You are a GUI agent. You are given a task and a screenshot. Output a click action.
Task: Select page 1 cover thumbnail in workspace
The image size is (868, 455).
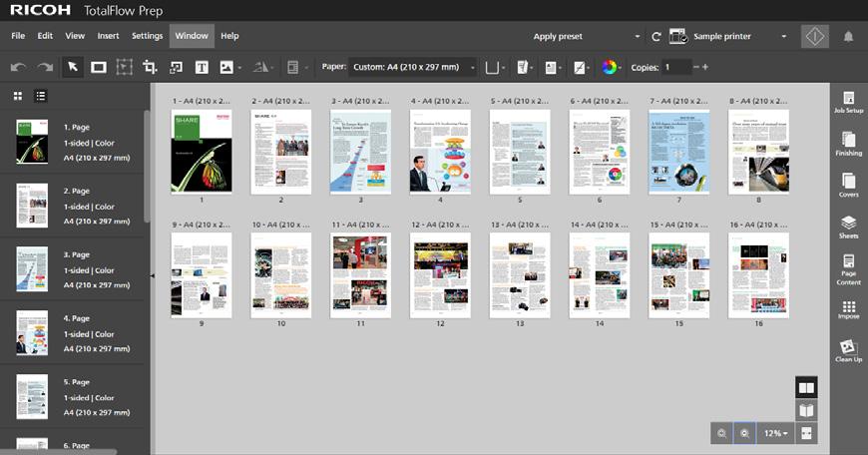202,152
